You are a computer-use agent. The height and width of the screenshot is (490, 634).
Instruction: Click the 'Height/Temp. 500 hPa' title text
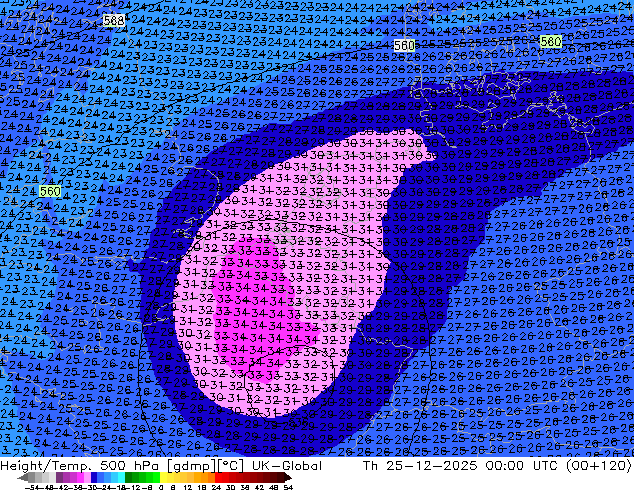click(78, 466)
